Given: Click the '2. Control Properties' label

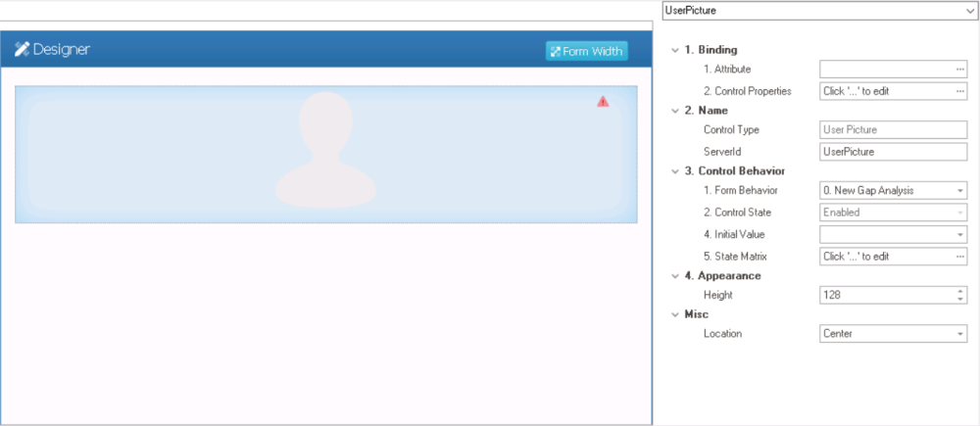Looking at the screenshot, I should click(x=748, y=91).
